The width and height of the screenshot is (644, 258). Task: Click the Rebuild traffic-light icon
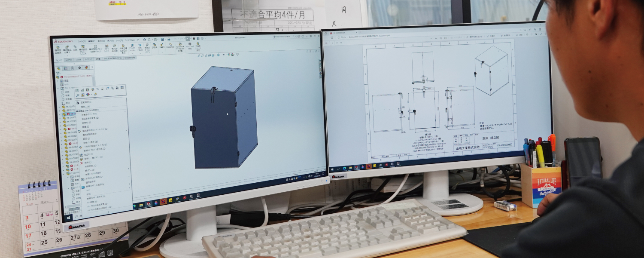[x=194, y=39]
